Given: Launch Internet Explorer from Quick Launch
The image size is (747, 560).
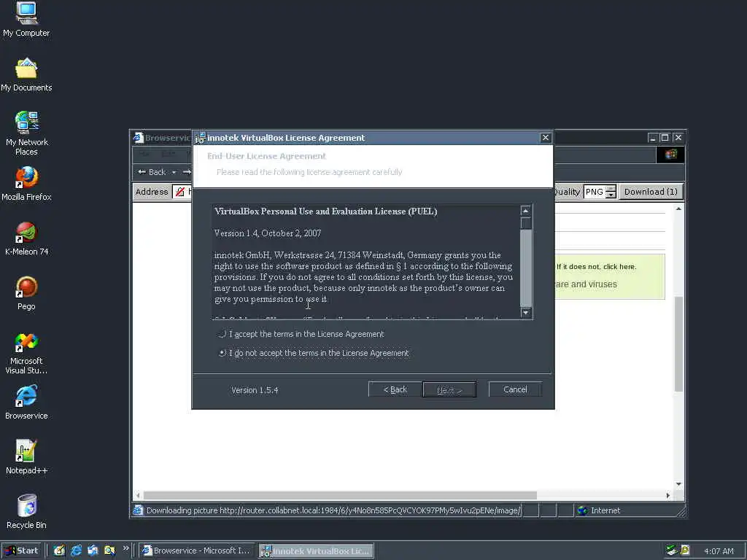Looking at the screenshot, I should click(76, 551).
